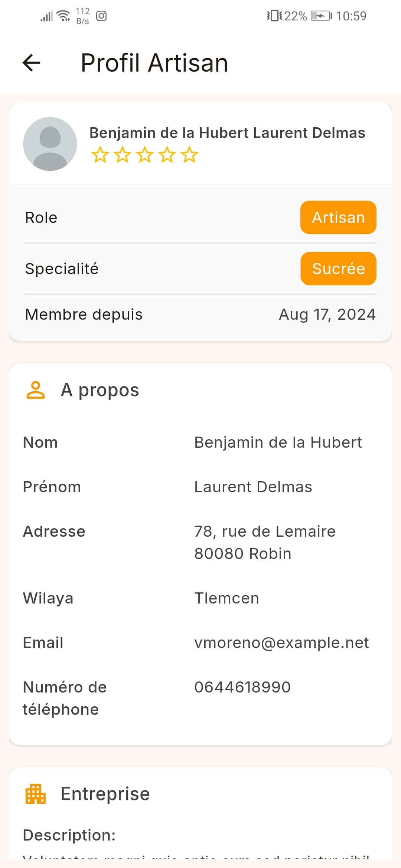401x868 pixels.
Task: Tap the Sucrée speciality badge
Action: point(338,269)
